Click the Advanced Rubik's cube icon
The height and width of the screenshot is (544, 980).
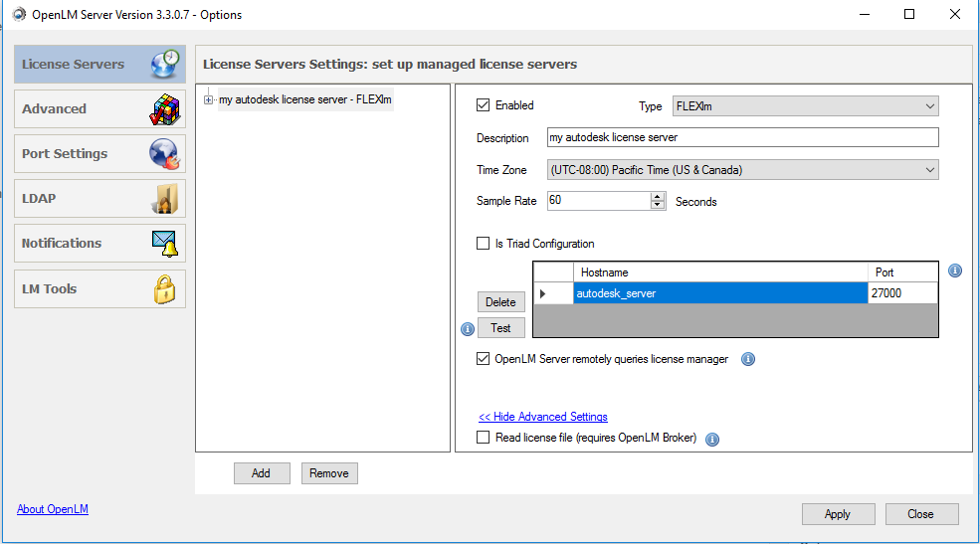click(166, 109)
